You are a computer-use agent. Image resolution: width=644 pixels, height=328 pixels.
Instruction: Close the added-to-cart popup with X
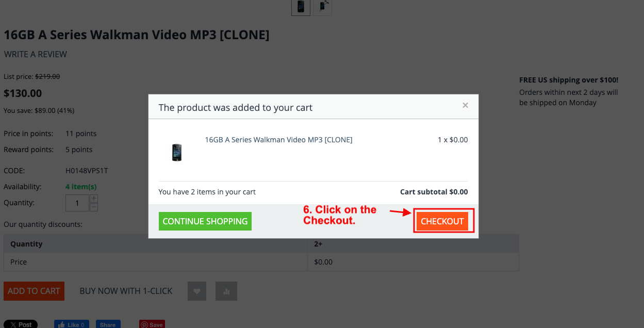[x=465, y=105]
